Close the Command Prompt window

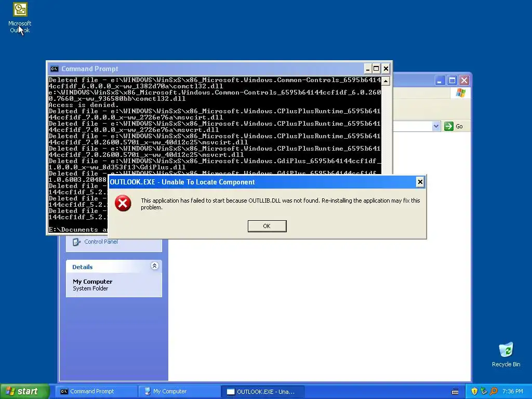click(386, 69)
